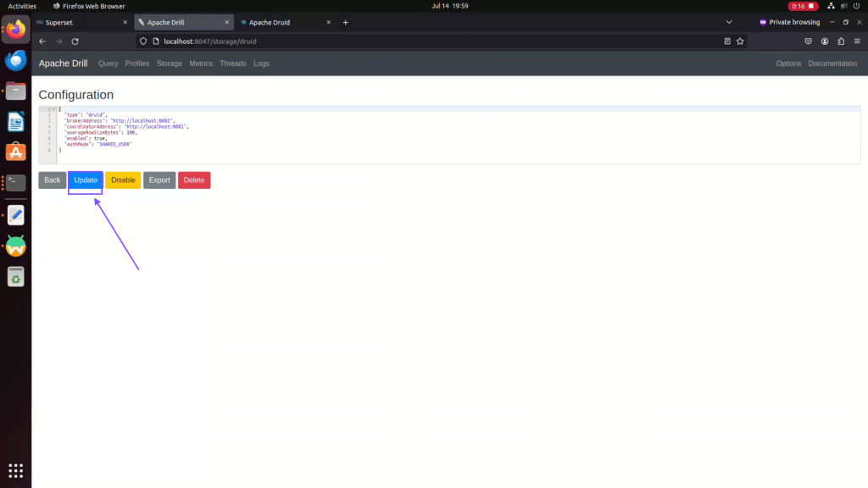
Task: Open the Storage page in navbar
Action: coord(170,64)
